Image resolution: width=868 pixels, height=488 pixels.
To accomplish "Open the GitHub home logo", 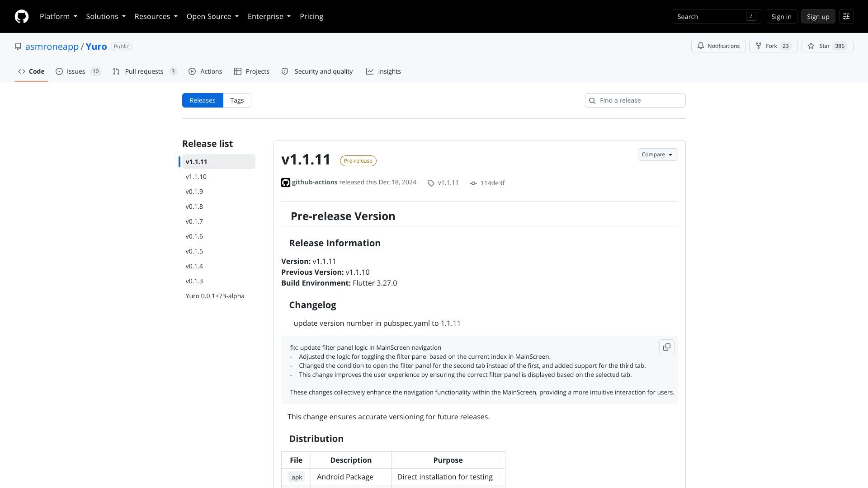I will coord(22,16).
